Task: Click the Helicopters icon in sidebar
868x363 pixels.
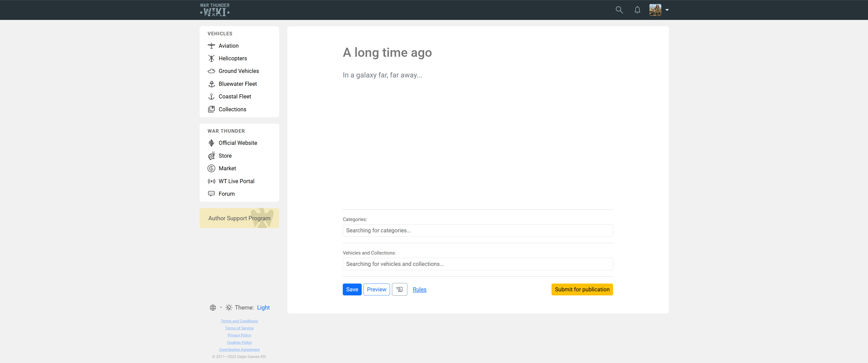Action: (x=211, y=58)
